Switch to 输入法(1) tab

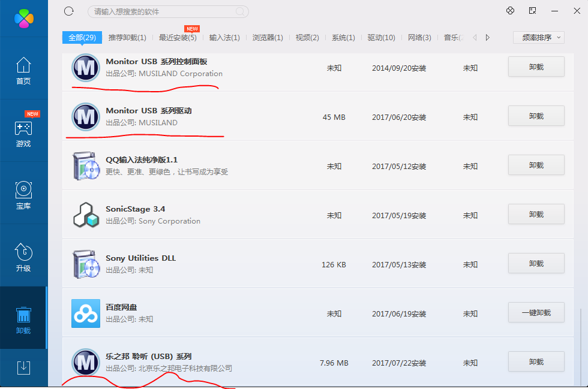224,38
